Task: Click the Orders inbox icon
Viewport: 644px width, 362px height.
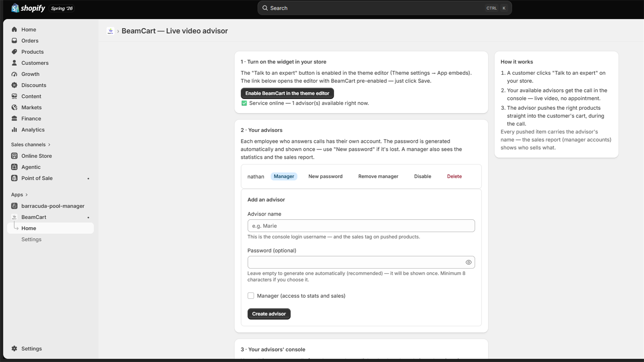Action: coord(14,41)
